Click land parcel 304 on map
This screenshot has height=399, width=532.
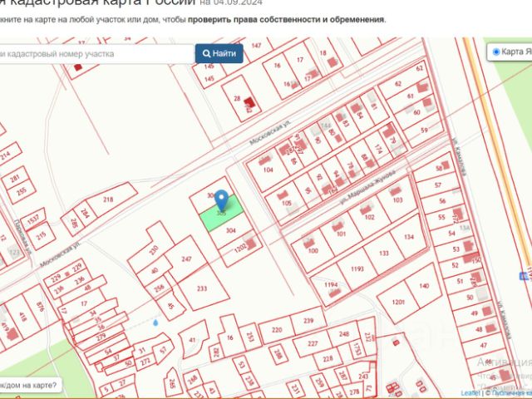[231, 231]
